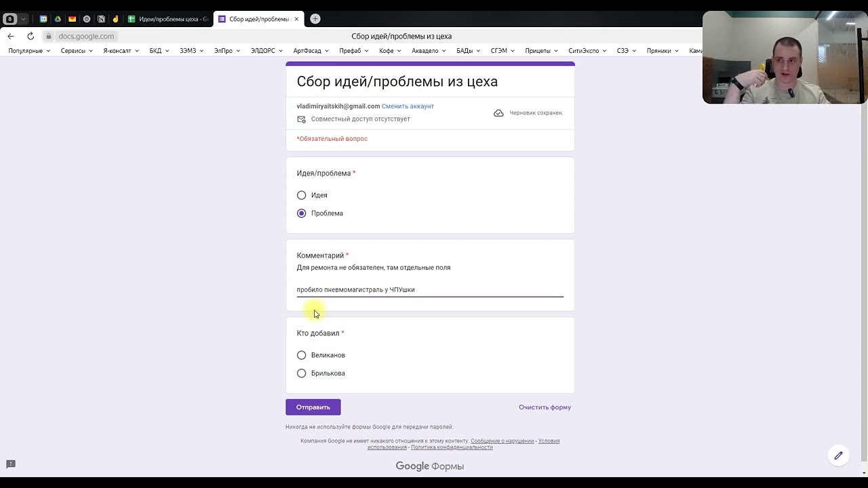
Task: Click the pencil edit form icon
Action: [x=838, y=455]
